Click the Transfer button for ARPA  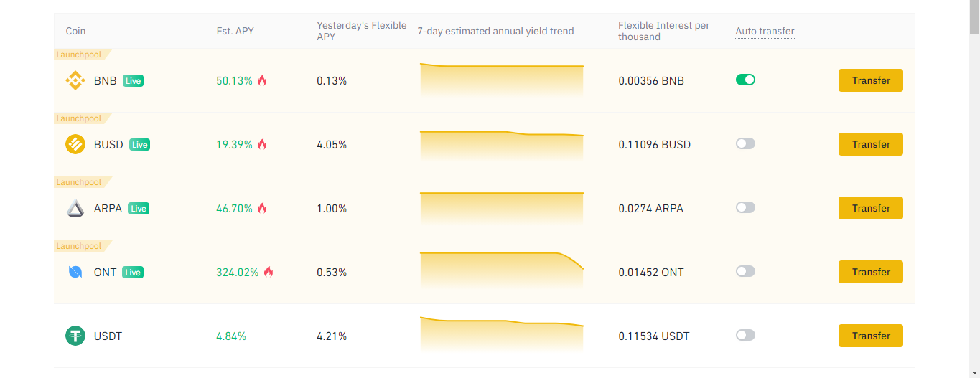coord(871,208)
